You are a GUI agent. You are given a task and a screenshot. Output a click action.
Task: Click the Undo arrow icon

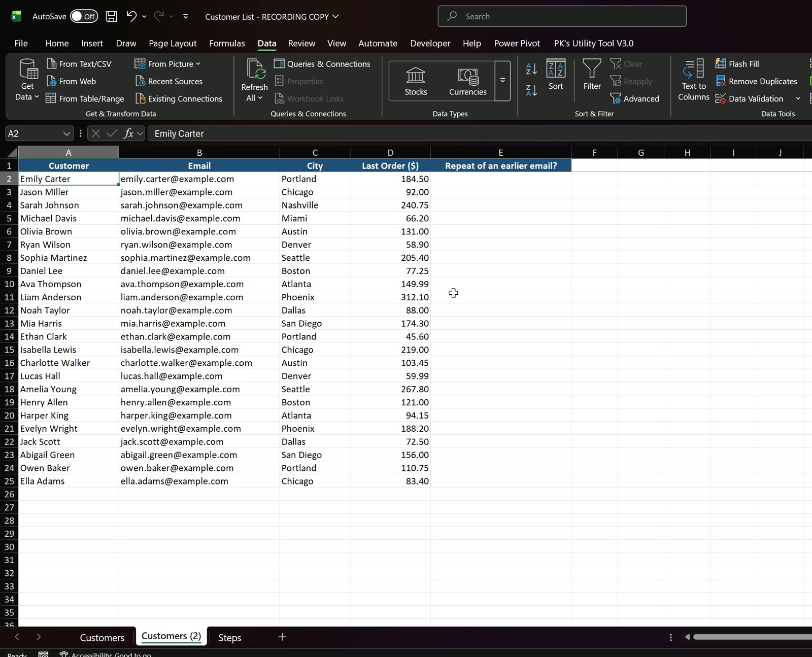click(x=131, y=16)
